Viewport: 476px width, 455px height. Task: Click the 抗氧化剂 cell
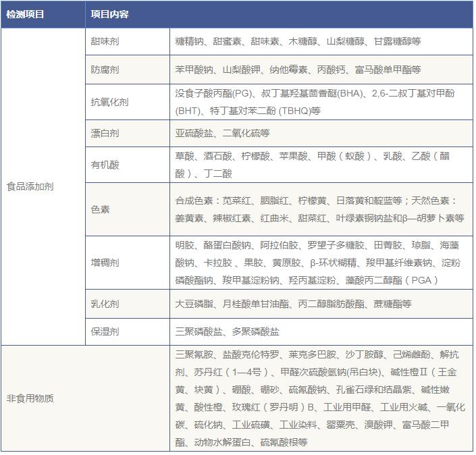(109, 102)
